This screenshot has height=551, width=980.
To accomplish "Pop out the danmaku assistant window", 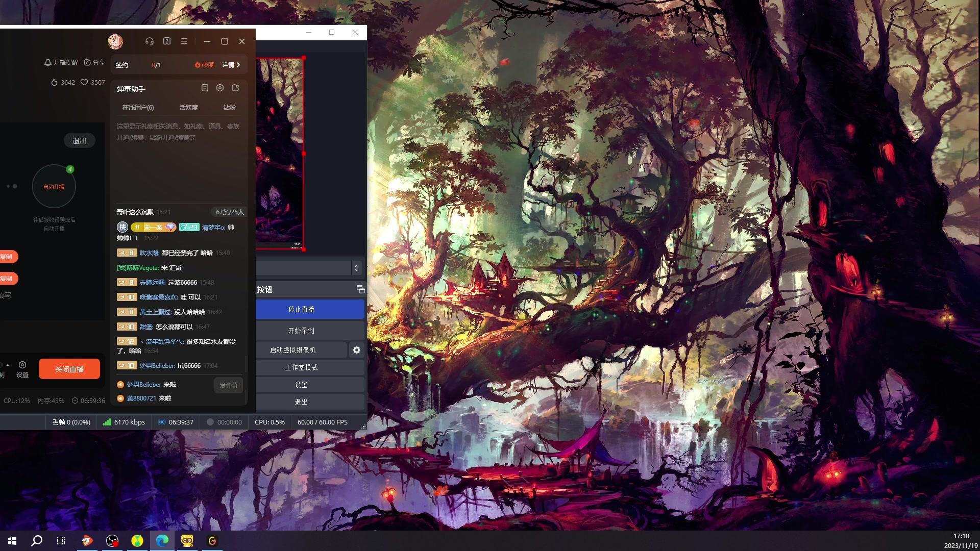I will click(235, 88).
